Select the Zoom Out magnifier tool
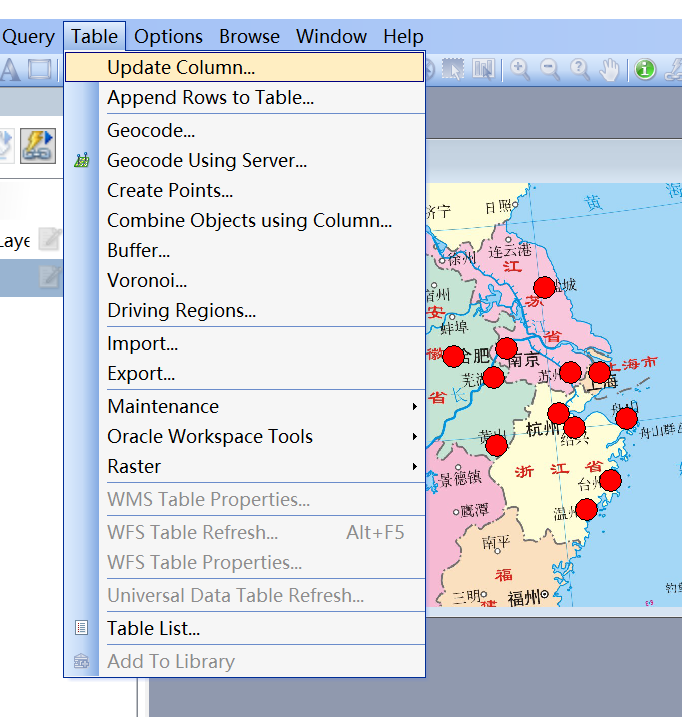Image resolution: width=682 pixels, height=717 pixels. pyautogui.click(x=549, y=69)
